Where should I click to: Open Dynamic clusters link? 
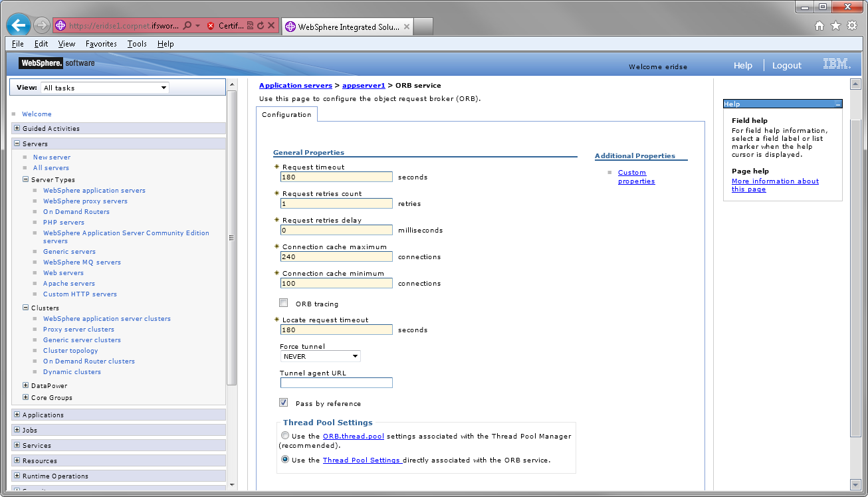click(72, 371)
